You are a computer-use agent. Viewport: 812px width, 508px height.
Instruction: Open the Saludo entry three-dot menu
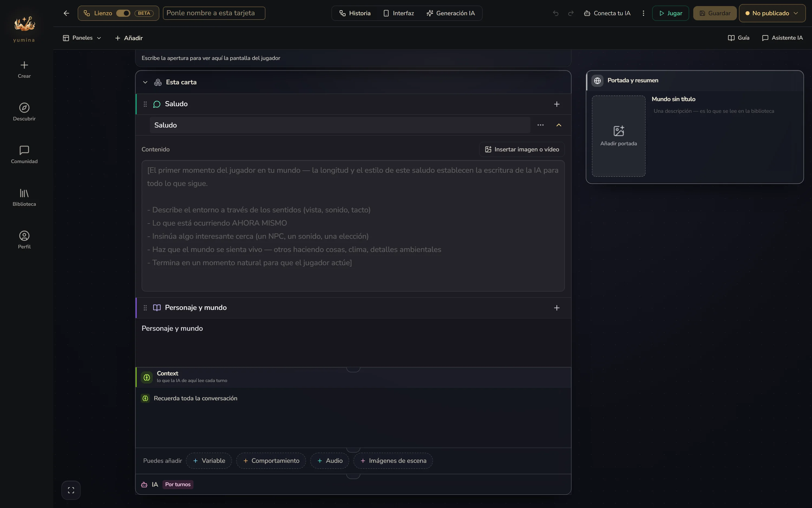coord(541,125)
